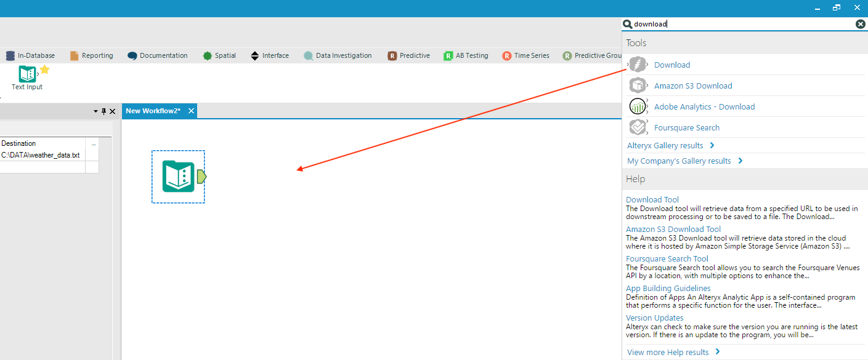Switch to the Data Investigation category
This screenshot has width=868, height=360.
tap(338, 55)
